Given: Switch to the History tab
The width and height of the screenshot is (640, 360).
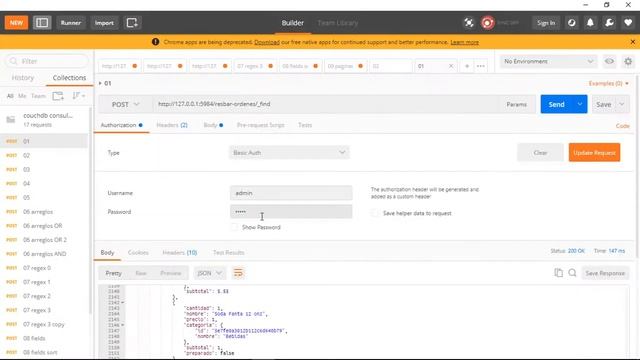Looking at the screenshot, I should [x=23, y=78].
